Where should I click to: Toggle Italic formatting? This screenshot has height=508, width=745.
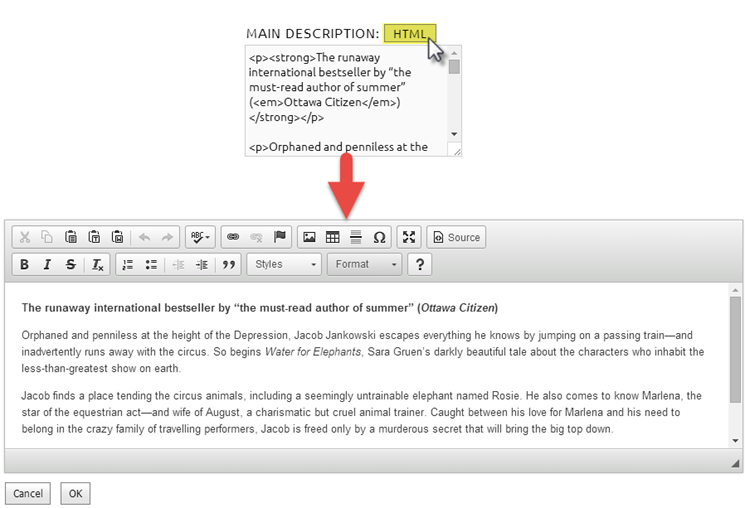[x=47, y=264]
